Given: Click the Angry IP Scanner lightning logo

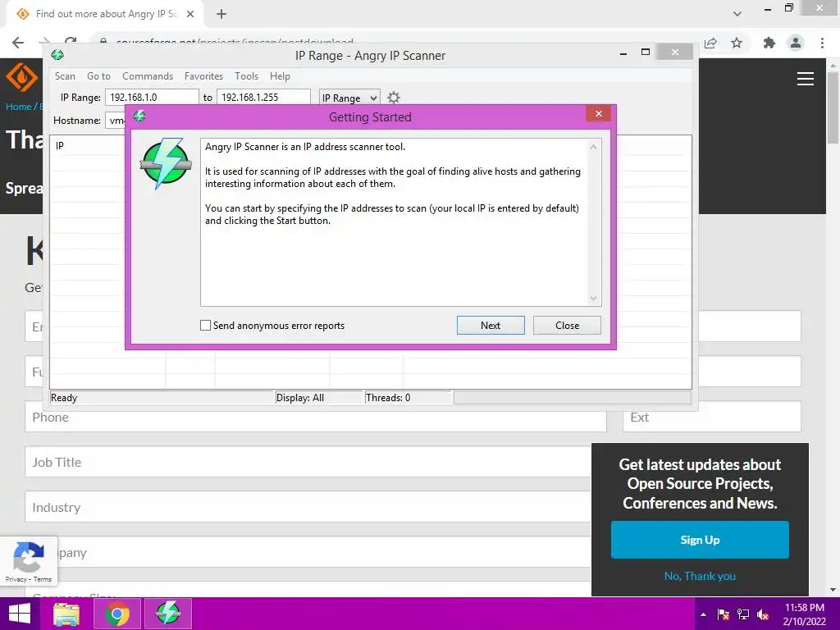Looking at the screenshot, I should coord(166,163).
